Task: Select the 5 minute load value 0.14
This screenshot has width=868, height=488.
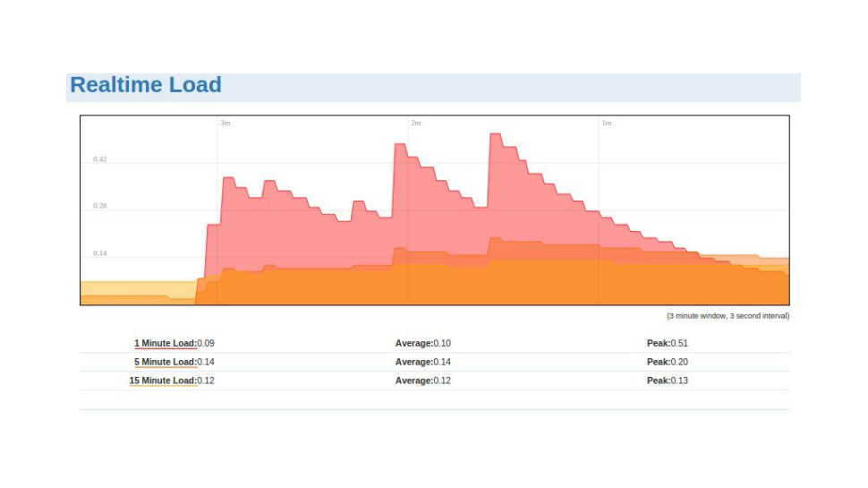Action: click(x=206, y=363)
